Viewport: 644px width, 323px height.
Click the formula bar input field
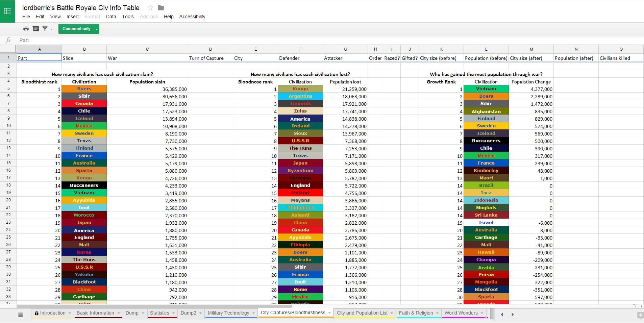click(304, 40)
